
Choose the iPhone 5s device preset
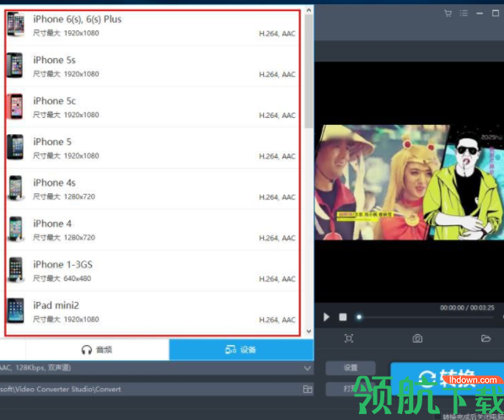(x=153, y=67)
